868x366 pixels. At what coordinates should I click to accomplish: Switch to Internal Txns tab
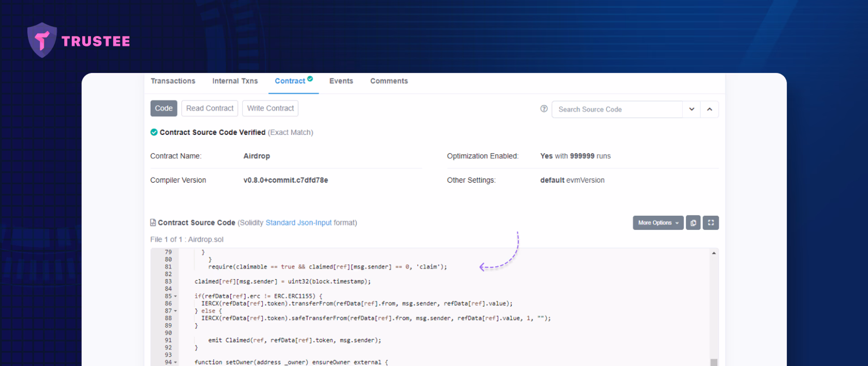235,81
